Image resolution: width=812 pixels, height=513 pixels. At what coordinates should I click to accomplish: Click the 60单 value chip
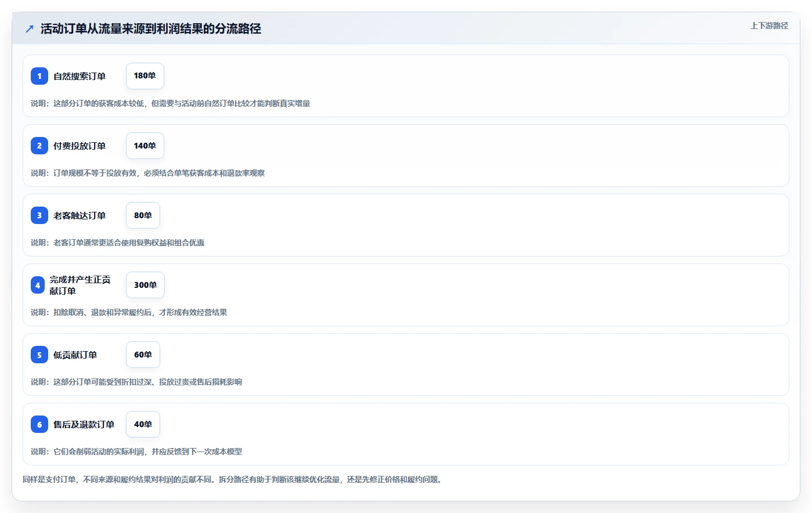click(x=143, y=355)
